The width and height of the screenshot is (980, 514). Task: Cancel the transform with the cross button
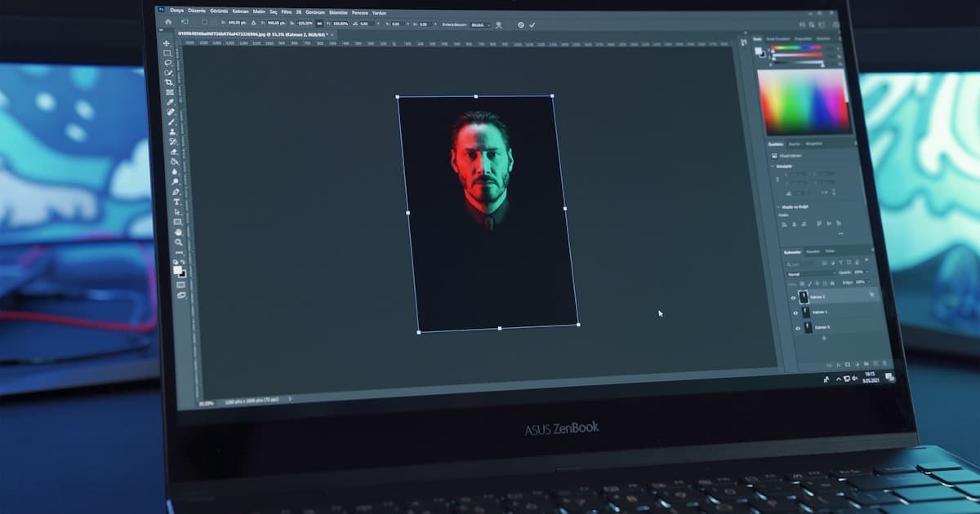[520, 25]
